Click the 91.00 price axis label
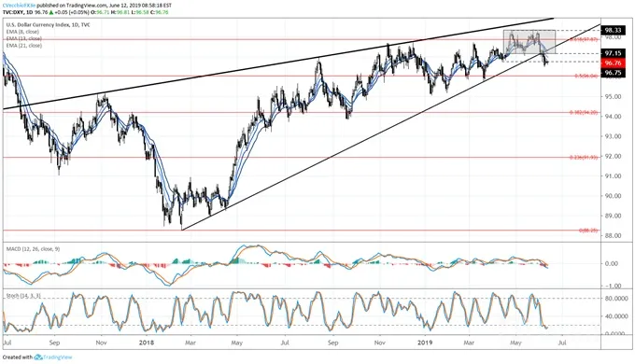This screenshot has height=364, width=635. point(613,176)
